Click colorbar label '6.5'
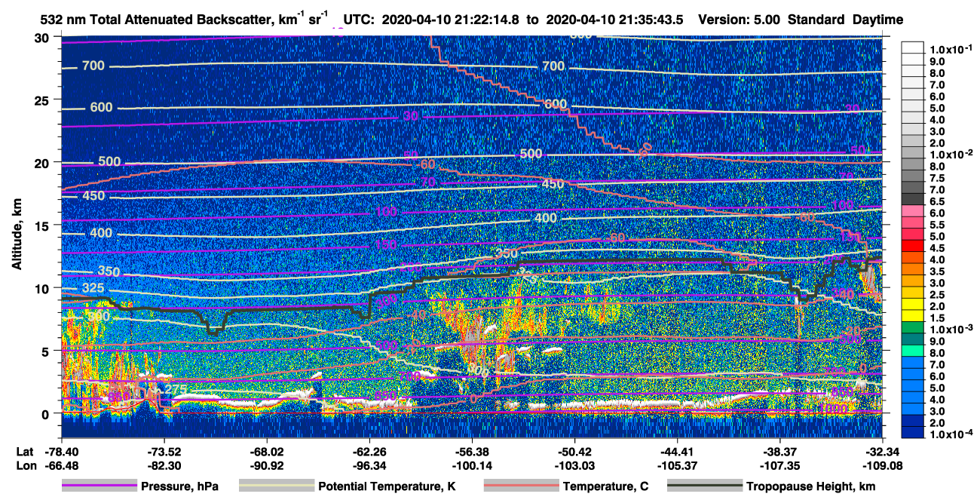 tap(937, 201)
